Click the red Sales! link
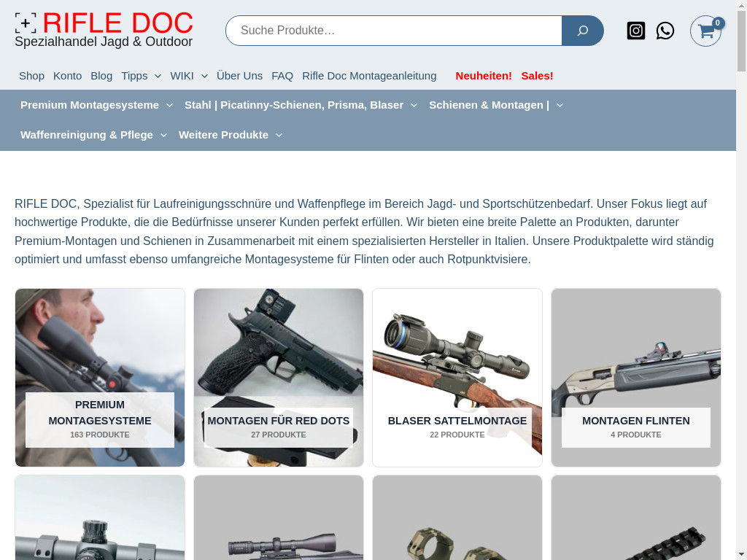This screenshot has width=747, height=560. tap(537, 76)
